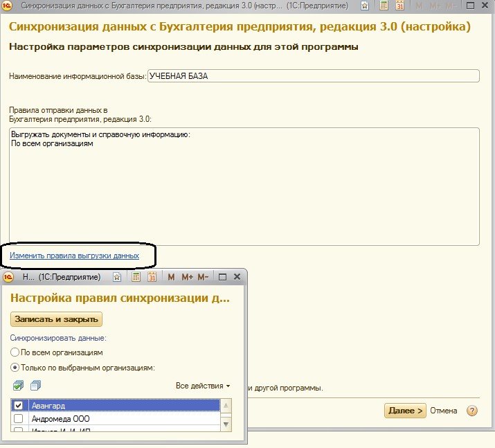Screen dimensions: 495x448
Task: Maximize the main synchronization window
Action: [470, 6]
